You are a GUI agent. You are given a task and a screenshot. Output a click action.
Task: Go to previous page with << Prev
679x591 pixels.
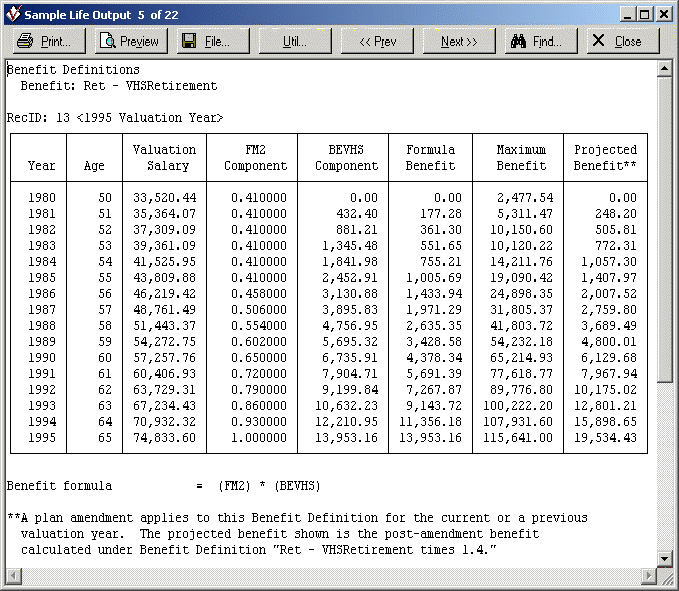tap(377, 41)
